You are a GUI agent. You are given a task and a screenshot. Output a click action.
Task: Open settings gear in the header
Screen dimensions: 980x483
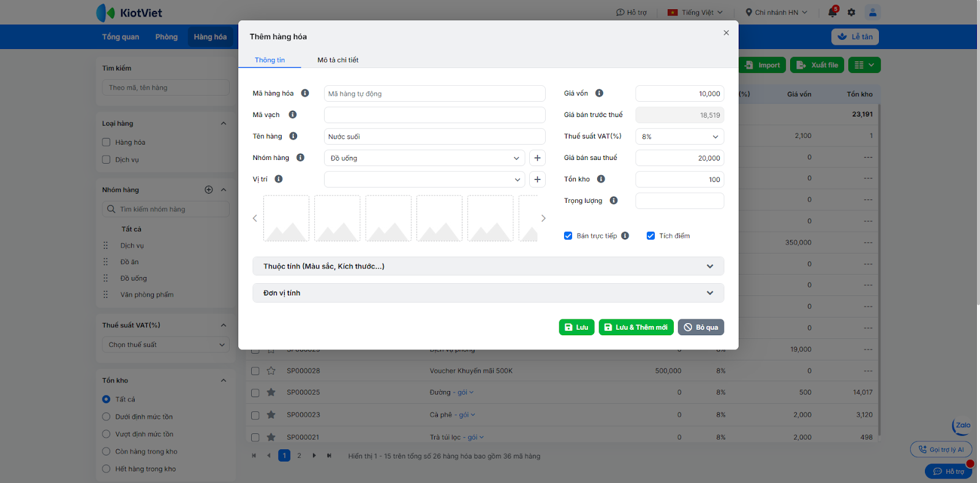tap(851, 12)
